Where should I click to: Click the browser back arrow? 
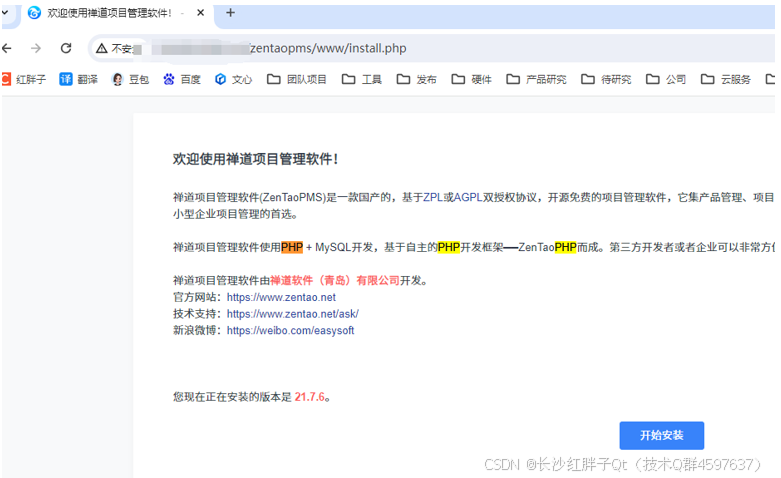(7, 48)
